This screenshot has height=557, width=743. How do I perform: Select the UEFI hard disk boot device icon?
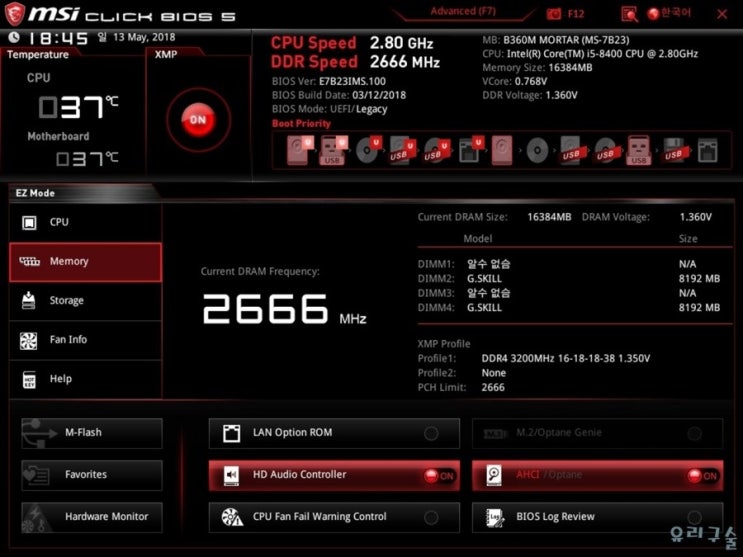tap(300, 150)
